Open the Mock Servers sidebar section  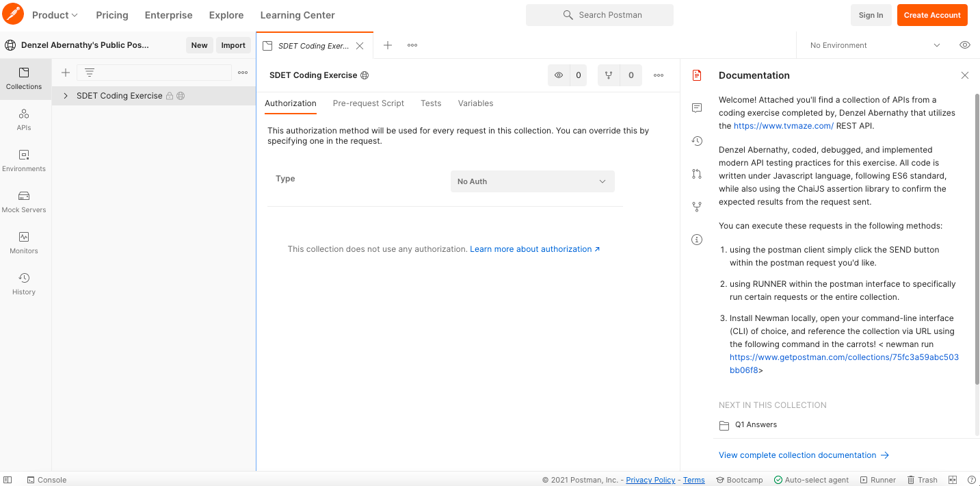click(25, 202)
